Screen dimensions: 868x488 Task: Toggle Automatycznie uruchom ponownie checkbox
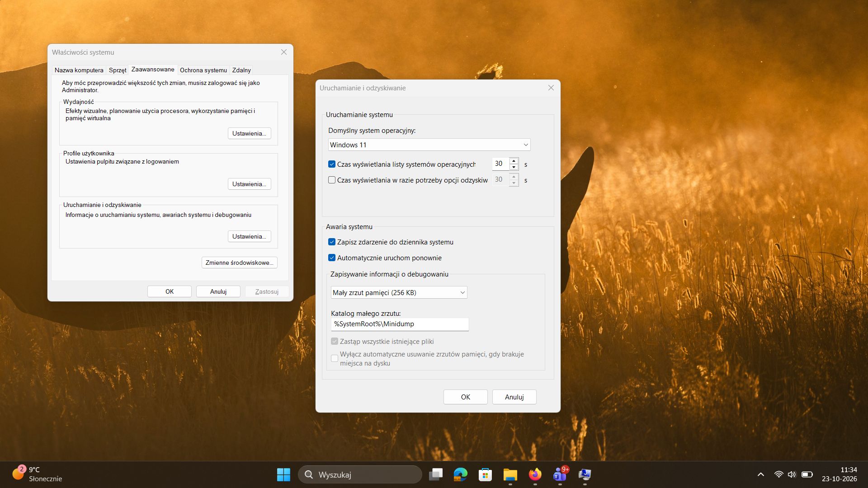pyautogui.click(x=332, y=258)
